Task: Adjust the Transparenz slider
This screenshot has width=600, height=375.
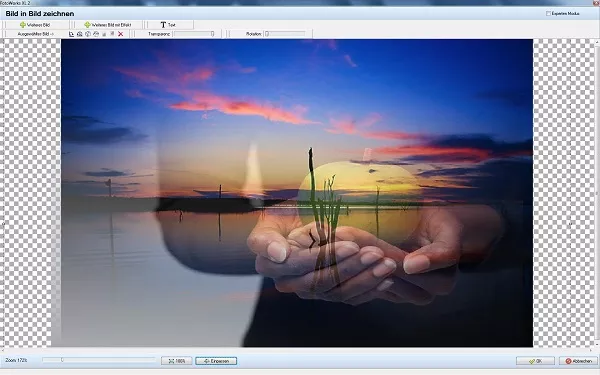Action: 194,34
